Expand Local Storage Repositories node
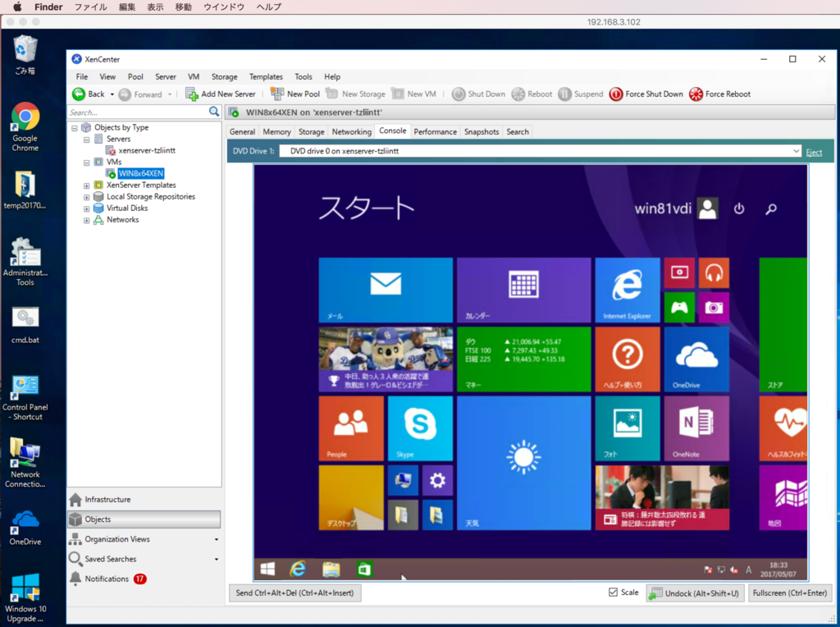The image size is (840, 627). click(86, 197)
